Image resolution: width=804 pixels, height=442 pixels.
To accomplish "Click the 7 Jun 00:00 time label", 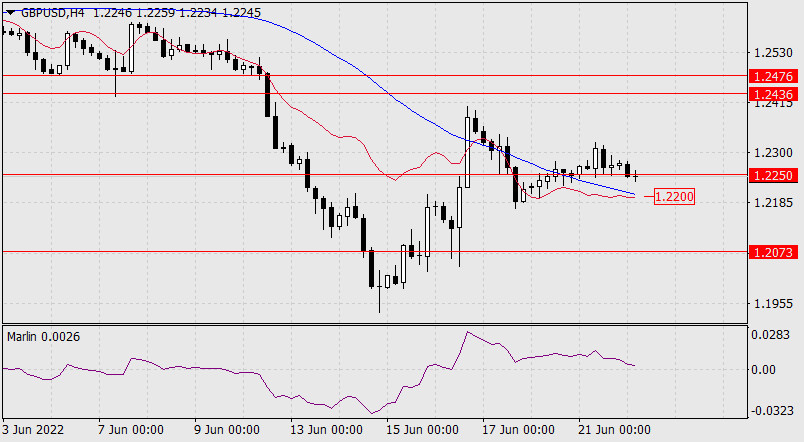I will [131, 430].
